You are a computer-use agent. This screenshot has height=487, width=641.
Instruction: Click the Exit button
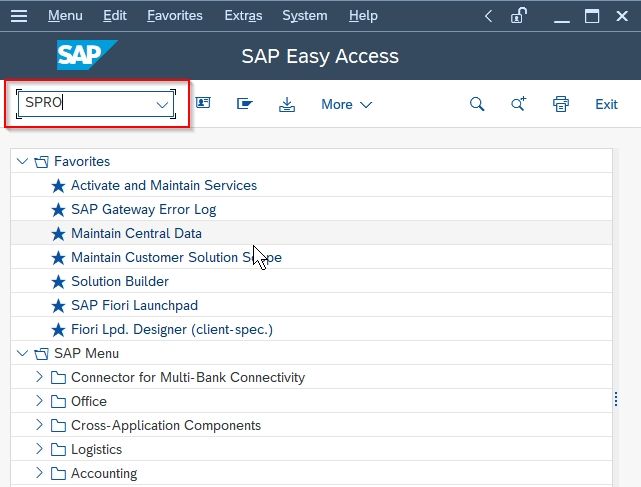click(606, 104)
